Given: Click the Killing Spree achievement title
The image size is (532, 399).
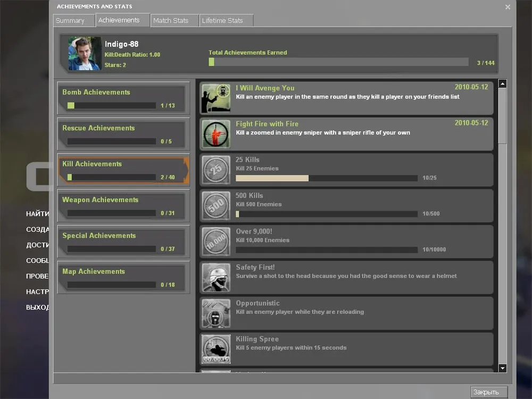Looking at the screenshot, I should pyautogui.click(x=257, y=339).
